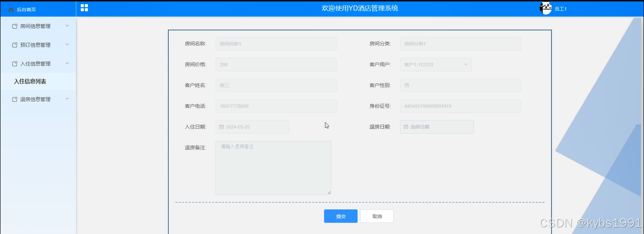Click the 退房备注 label
This screenshot has height=234, width=644.
pos(195,148)
